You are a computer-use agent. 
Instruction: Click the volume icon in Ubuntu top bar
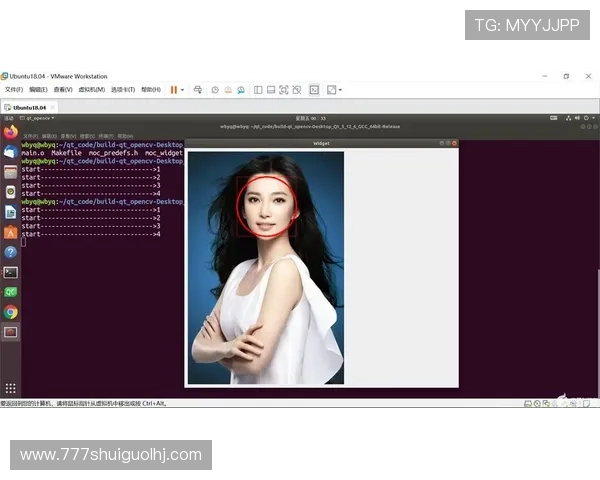[577, 118]
